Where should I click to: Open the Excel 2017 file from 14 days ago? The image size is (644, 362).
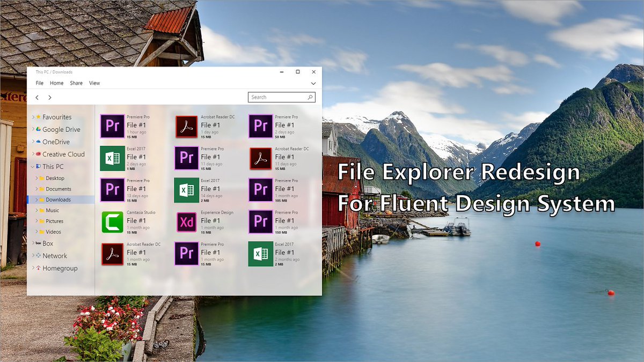[x=186, y=190]
